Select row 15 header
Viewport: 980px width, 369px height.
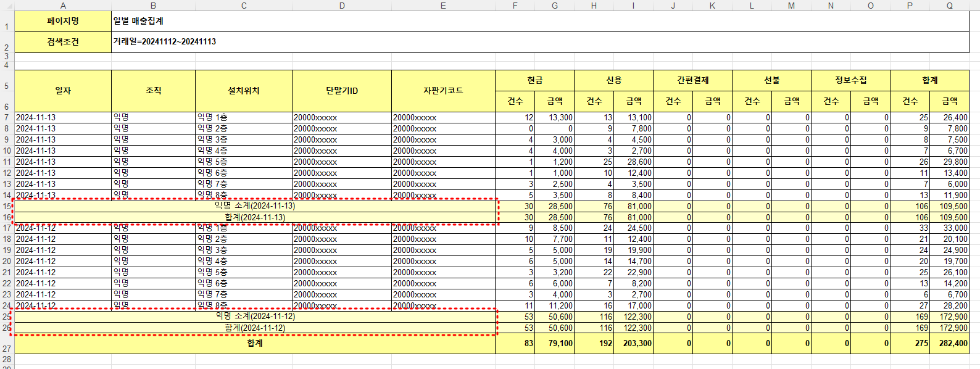coord(7,206)
